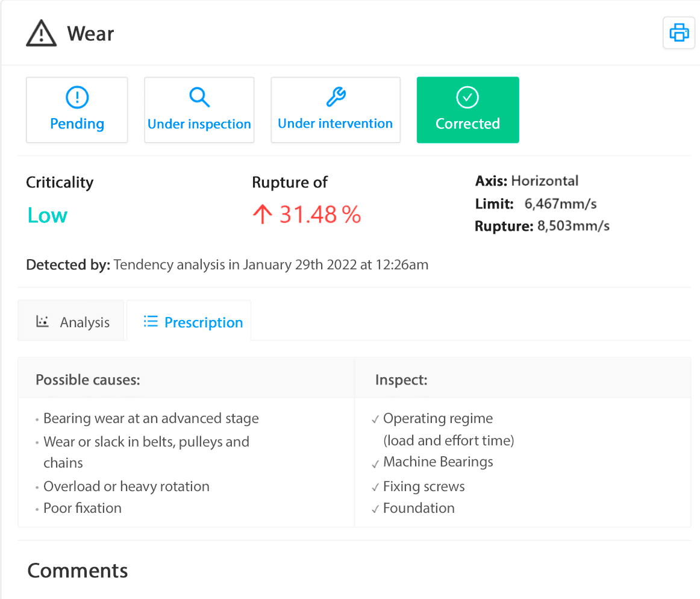This screenshot has height=599, width=700.
Task: Click 'Operating regime' inspect item
Action: (x=438, y=418)
